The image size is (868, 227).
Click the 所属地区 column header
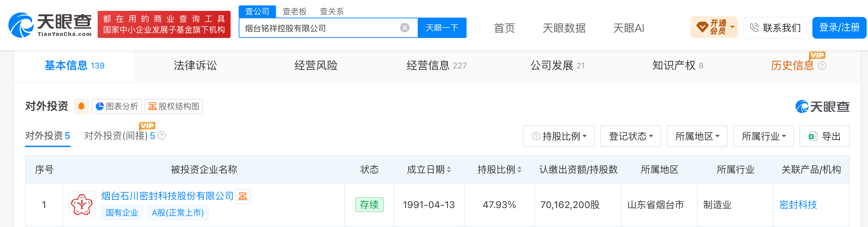click(x=660, y=169)
